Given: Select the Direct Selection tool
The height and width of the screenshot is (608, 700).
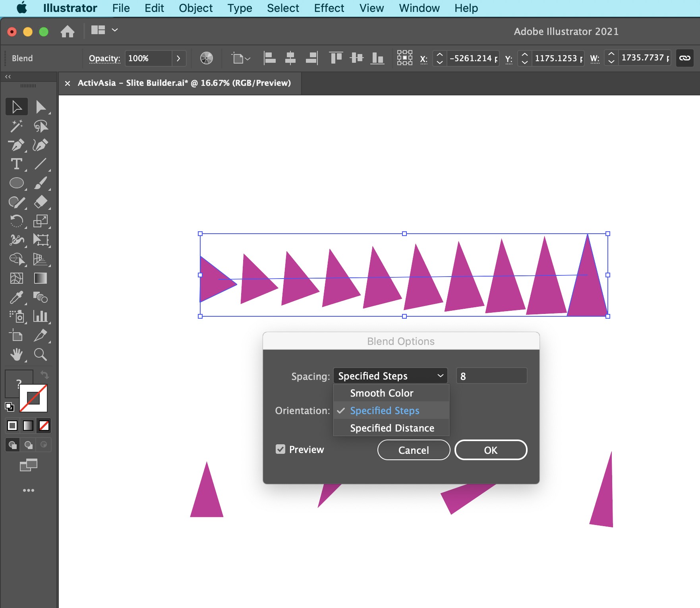Looking at the screenshot, I should tap(41, 107).
